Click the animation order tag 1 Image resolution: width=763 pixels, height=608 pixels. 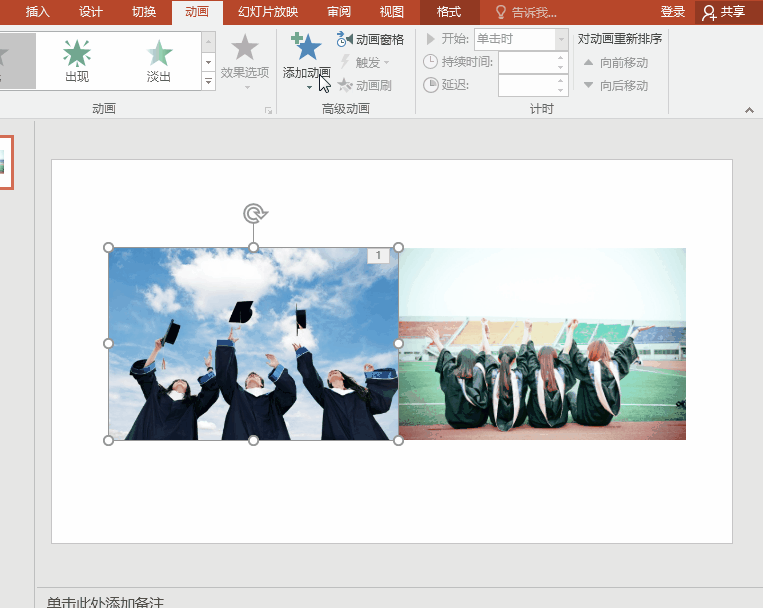[x=378, y=256]
